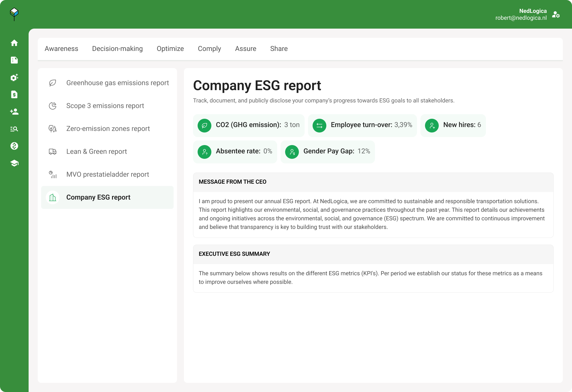Click the add person icon in sidebar

click(x=14, y=112)
